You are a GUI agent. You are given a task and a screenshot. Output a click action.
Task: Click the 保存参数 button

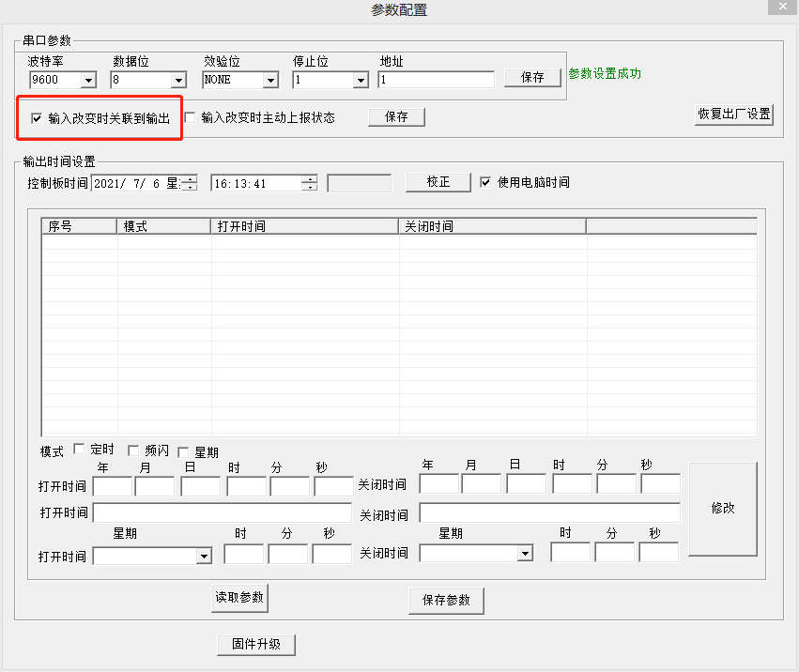tap(446, 601)
